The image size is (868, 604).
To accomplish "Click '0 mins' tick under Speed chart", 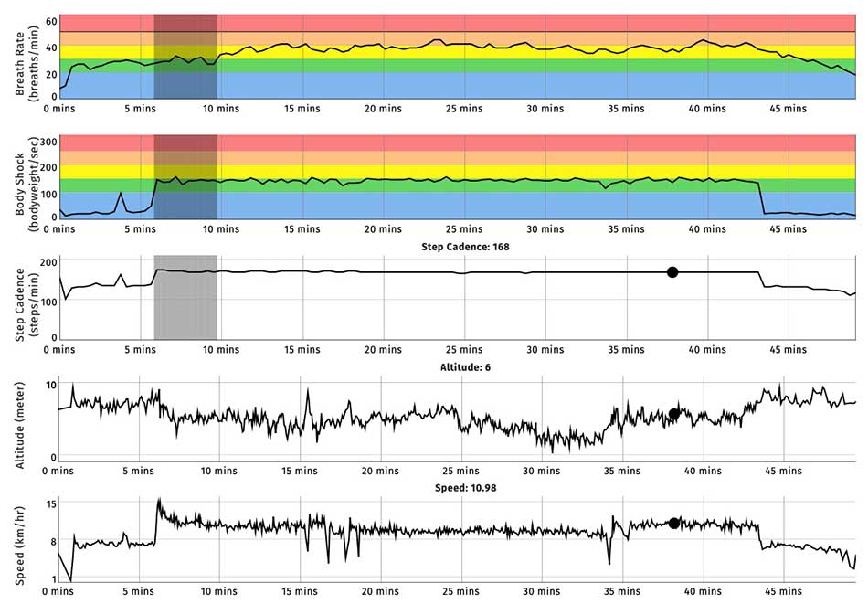I will pos(58,592).
